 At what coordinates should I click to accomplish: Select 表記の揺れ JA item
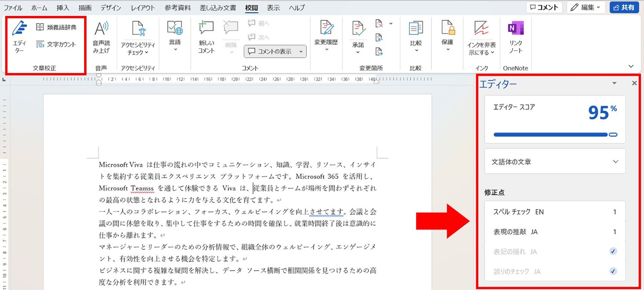pyautogui.click(x=555, y=251)
